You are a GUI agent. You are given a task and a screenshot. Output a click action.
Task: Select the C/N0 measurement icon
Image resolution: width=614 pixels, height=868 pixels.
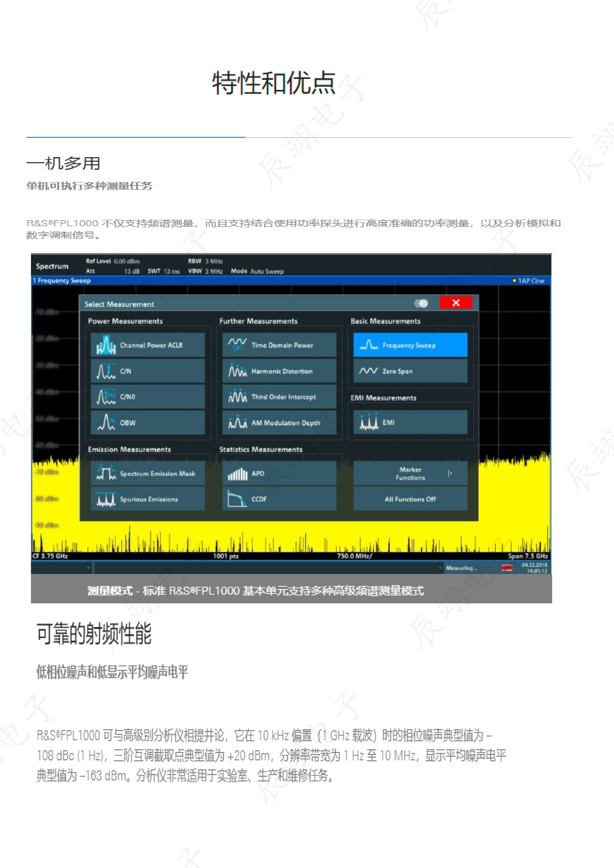coord(106,396)
